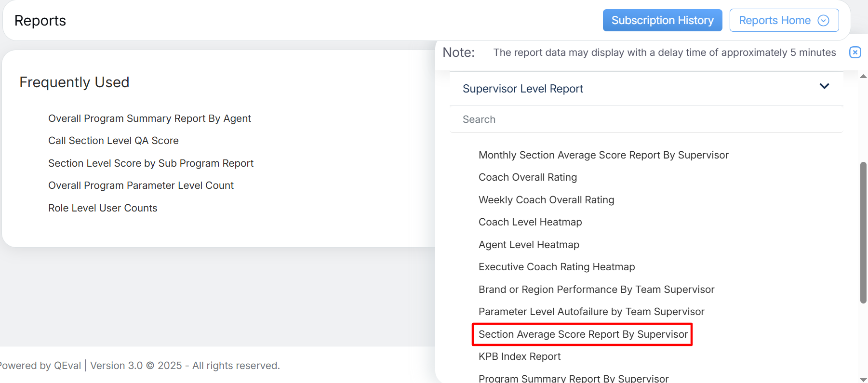This screenshot has width=868, height=383.
Task: Click the report list vertical scrollbar
Action: (863, 232)
